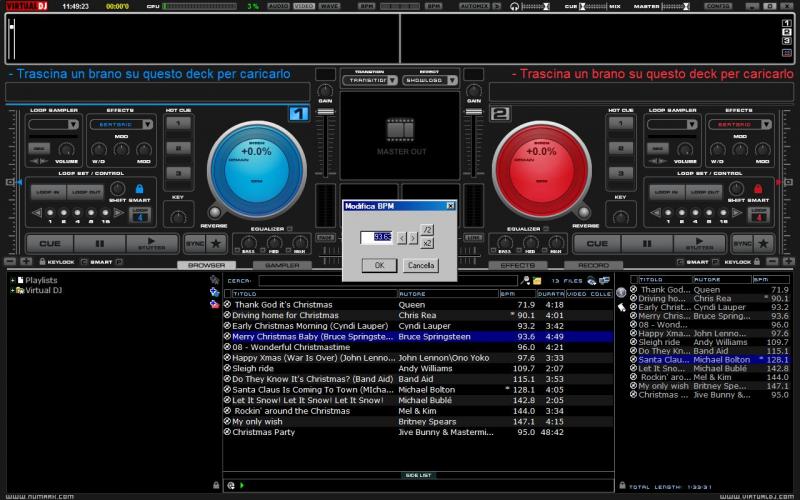The height and width of the screenshot is (500, 800).
Task: Enable the Equalizer checkbox on deck 2
Action: [x=546, y=229]
